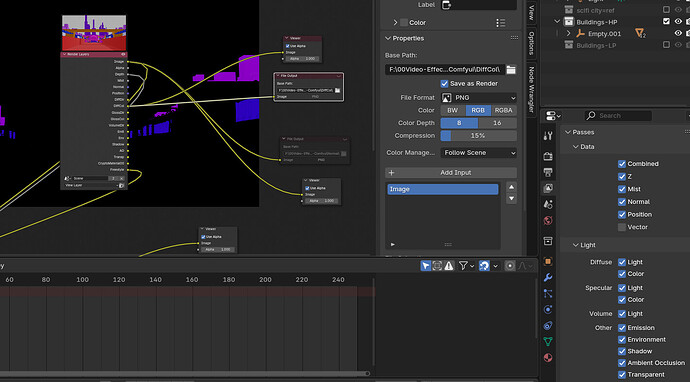This screenshot has height=382, width=690.
Task: Set Color Depth to 8
Action: tap(459, 123)
